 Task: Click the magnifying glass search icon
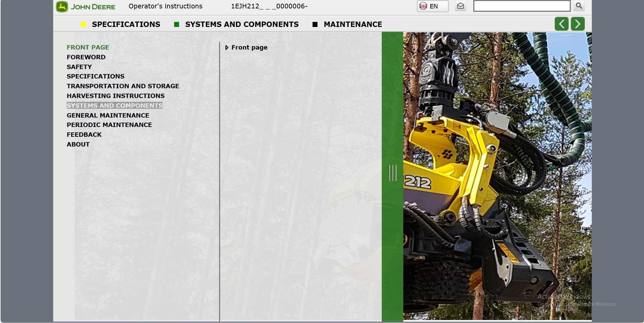pyautogui.click(x=579, y=6)
